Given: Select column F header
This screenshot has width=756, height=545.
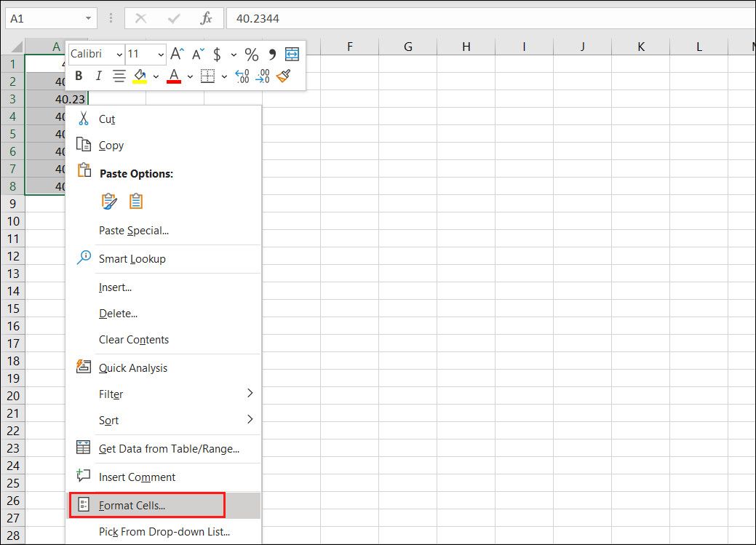Looking at the screenshot, I should (x=349, y=47).
